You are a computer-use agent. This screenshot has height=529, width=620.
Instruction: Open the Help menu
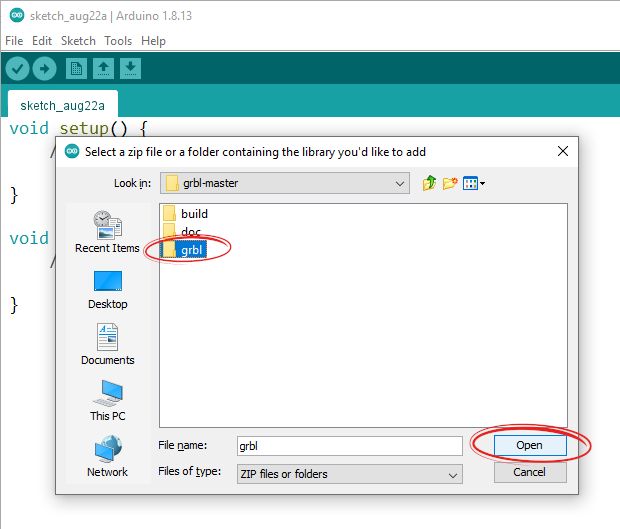[x=153, y=41]
